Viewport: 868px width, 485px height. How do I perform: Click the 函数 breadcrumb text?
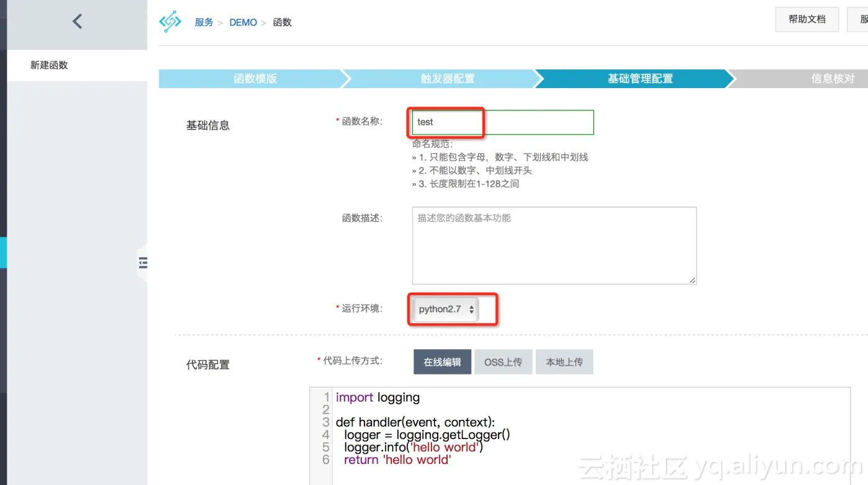click(282, 22)
